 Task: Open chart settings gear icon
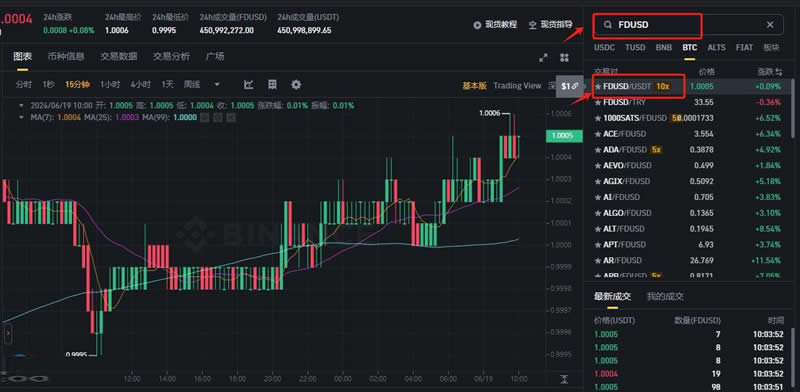click(296, 85)
